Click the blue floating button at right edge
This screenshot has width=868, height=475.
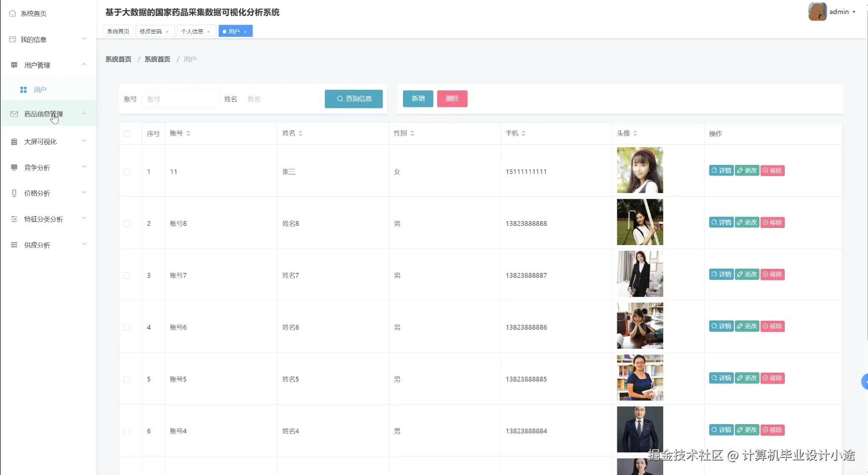[x=864, y=382]
